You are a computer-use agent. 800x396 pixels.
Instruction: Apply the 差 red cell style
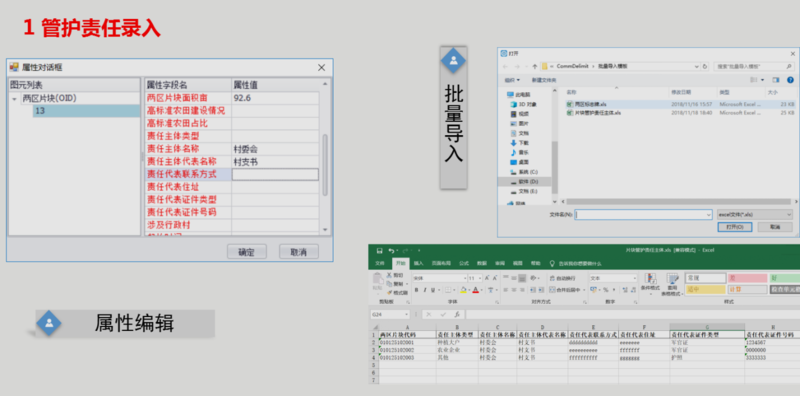point(747,278)
